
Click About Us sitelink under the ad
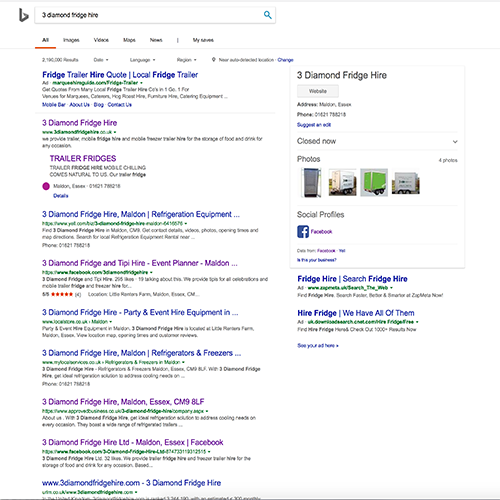coord(79,105)
